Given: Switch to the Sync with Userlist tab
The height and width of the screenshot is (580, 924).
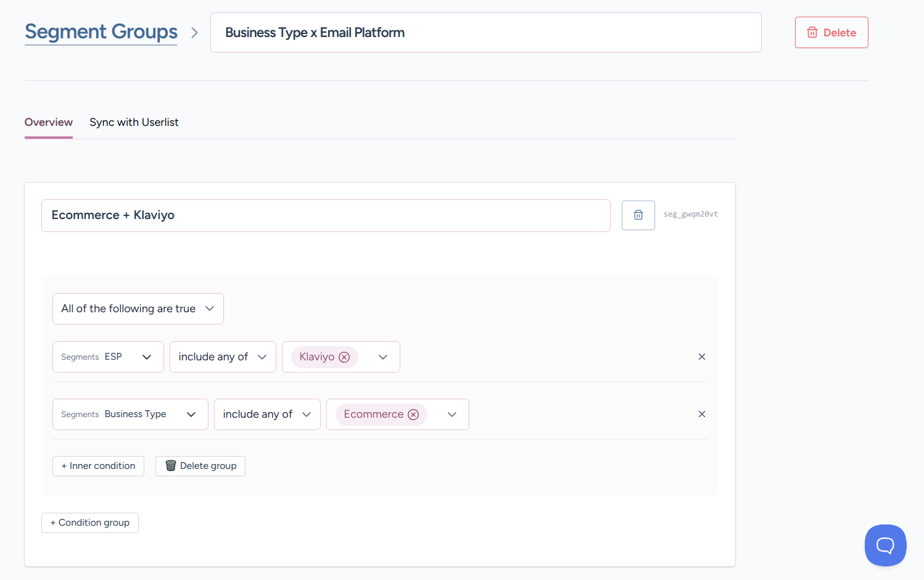Looking at the screenshot, I should 134,122.
